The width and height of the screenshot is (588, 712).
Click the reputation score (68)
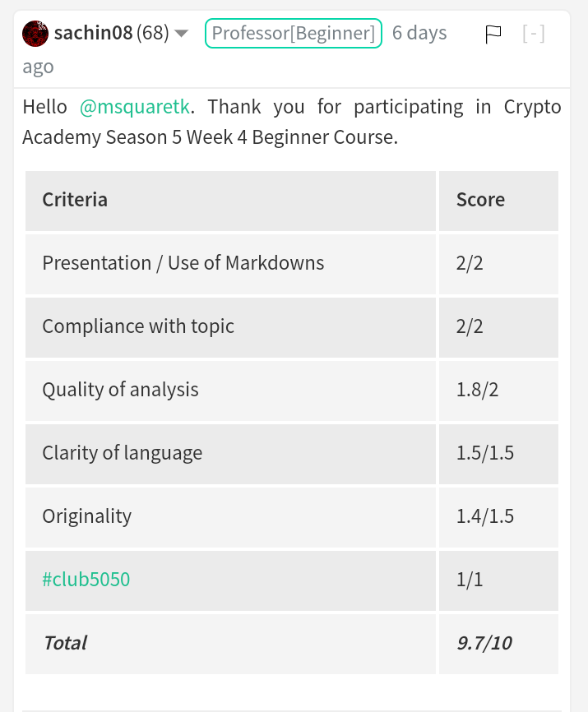click(x=153, y=34)
